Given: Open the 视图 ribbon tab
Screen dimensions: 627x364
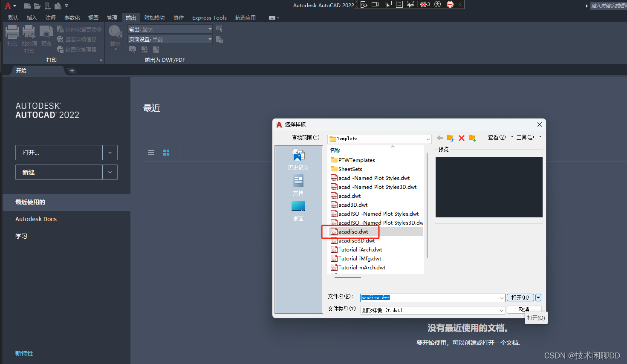Looking at the screenshot, I should [93, 18].
